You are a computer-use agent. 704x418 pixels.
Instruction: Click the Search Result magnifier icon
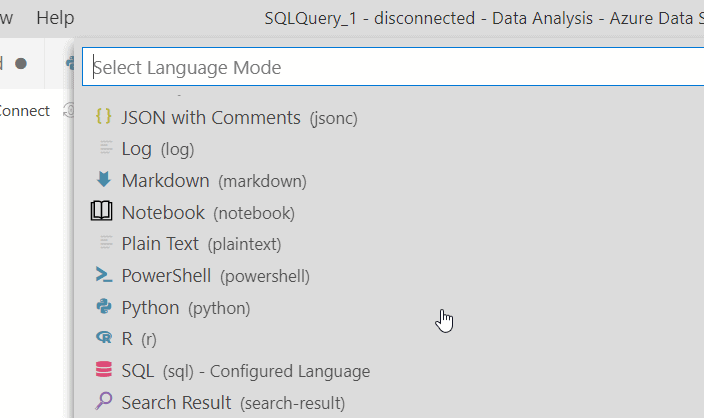[x=103, y=402]
